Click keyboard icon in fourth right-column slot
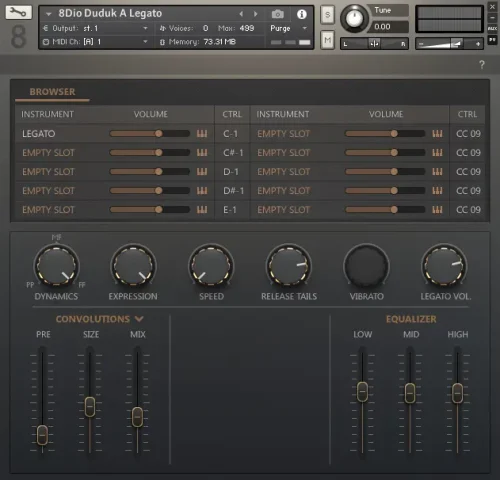 [437, 191]
